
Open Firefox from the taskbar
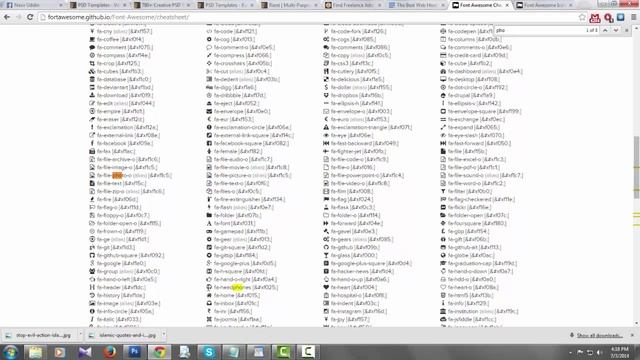(110, 352)
